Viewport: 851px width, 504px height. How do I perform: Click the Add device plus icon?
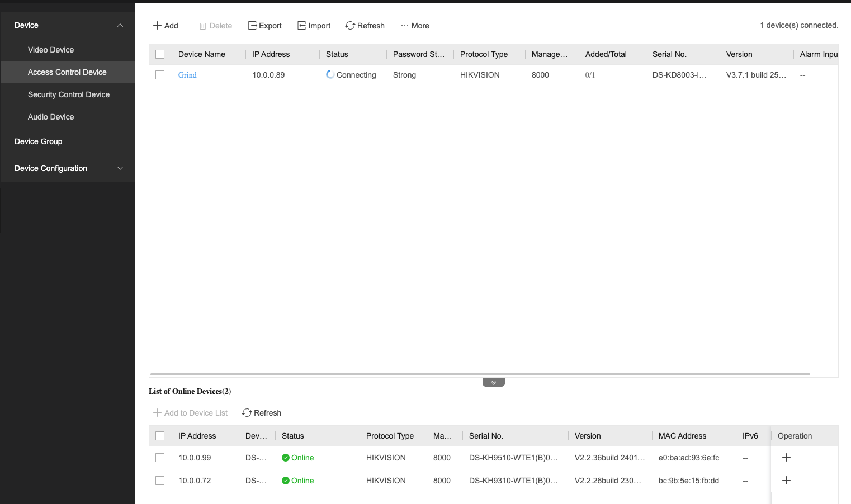tap(158, 26)
